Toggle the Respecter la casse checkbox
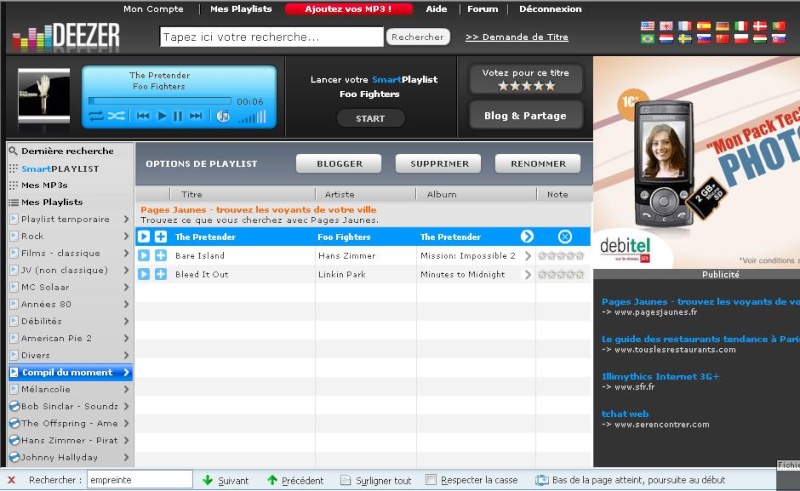Viewport: 800px width, 491px height. pos(431,480)
